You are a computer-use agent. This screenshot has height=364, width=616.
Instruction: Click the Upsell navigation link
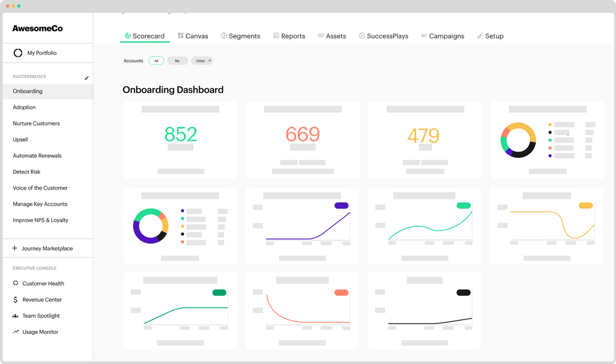tap(20, 139)
